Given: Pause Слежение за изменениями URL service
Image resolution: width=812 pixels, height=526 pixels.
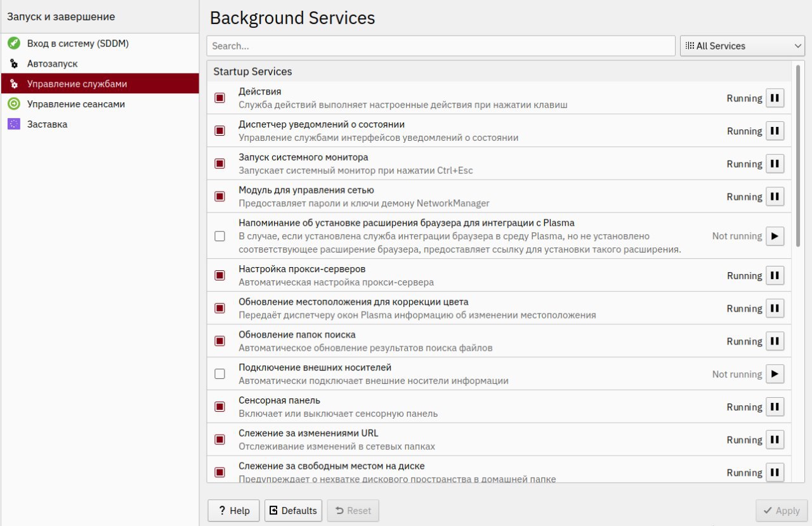Looking at the screenshot, I should (x=775, y=440).
